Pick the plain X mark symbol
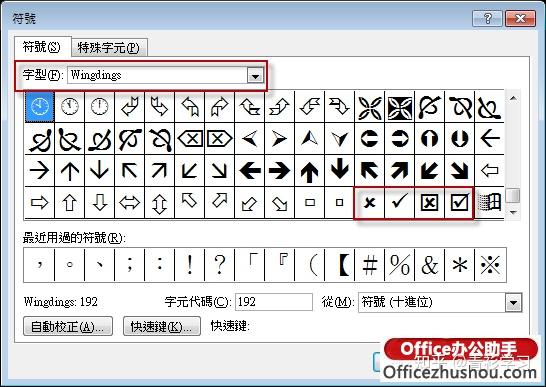Image resolution: width=546 pixels, height=387 pixels. [369, 202]
